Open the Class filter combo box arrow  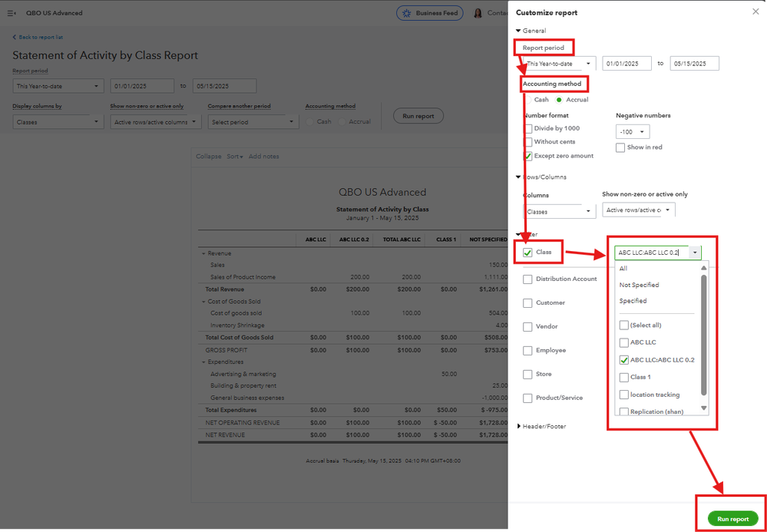(x=695, y=253)
